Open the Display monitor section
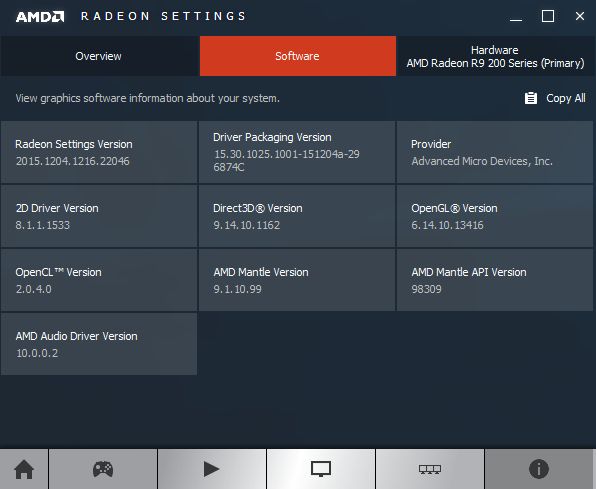Screen dimensions: 596x489 pyautogui.click(x=321, y=469)
